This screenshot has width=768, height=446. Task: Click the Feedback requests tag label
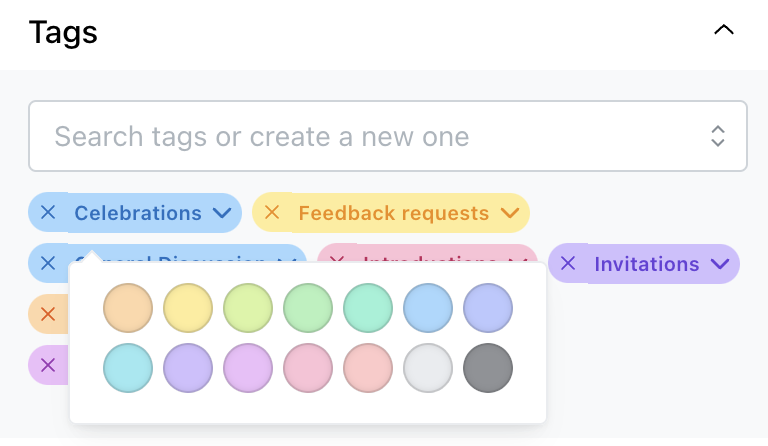pos(394,213)
